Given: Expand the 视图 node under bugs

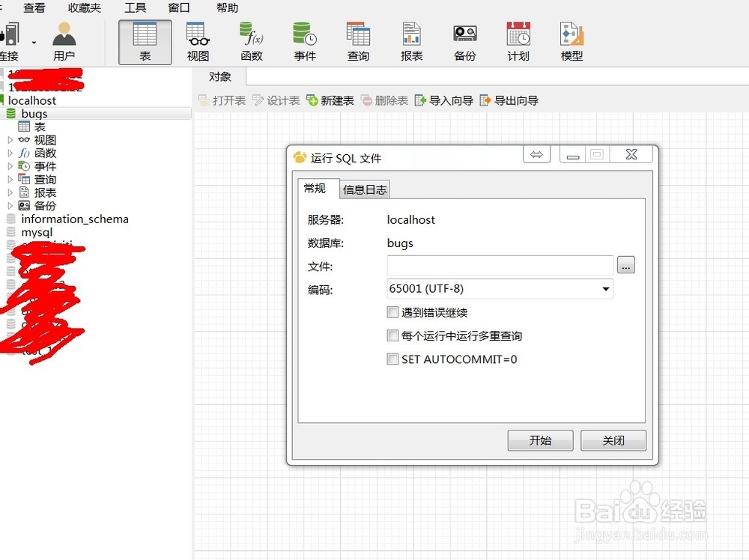Looking at the screenshot, I should coord(10,140).
